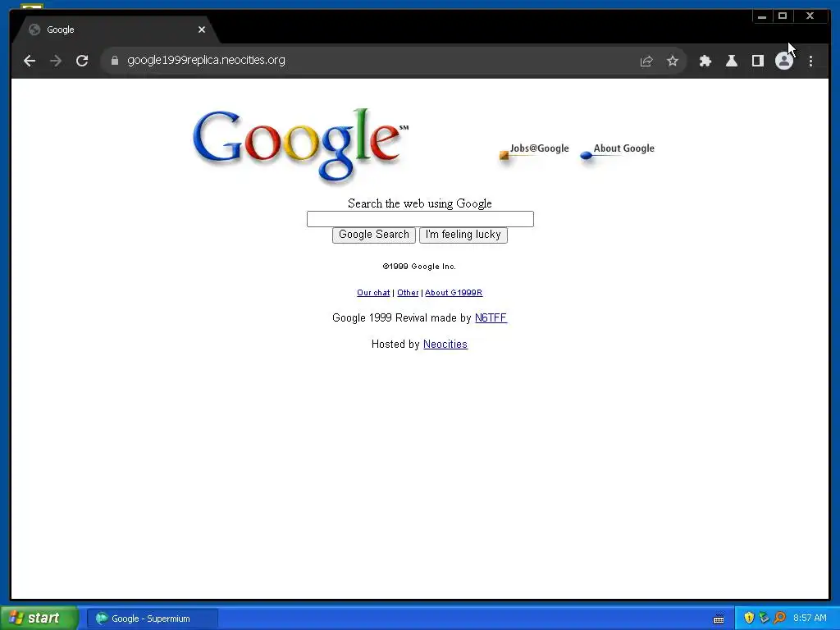Click the Search the web using Google text

(420, 203)
